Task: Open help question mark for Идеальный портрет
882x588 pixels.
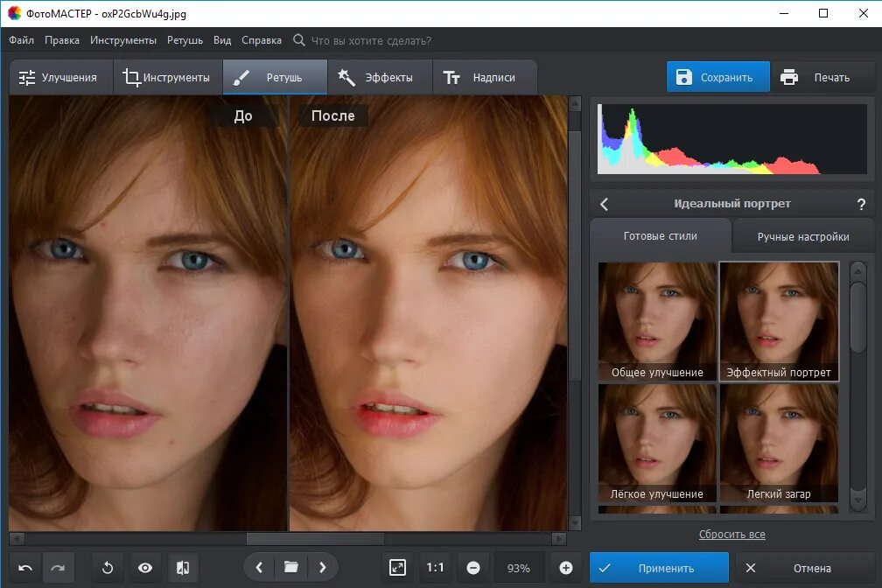Action: point(861,204)
